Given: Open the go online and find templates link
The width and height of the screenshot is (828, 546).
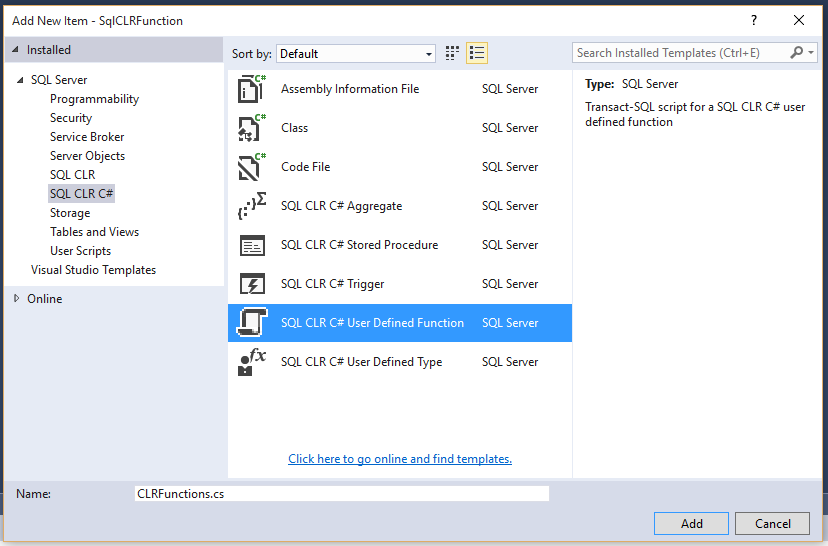Looking at the screenshot, I should (x=400, y=459).
